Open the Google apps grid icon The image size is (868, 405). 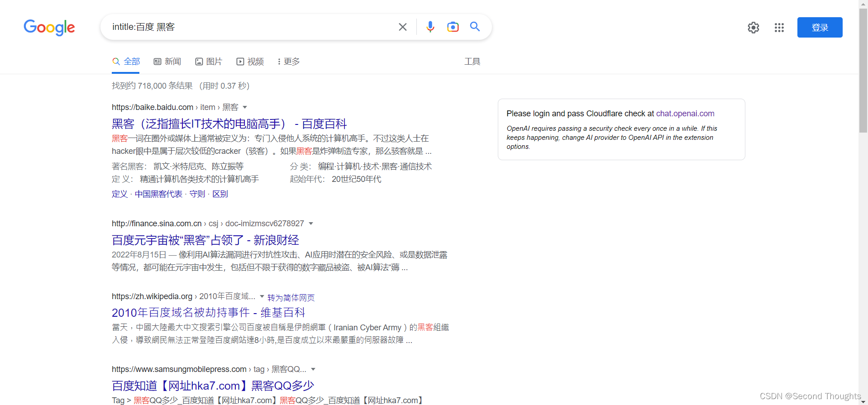pyautogui.click(x=779, y=28)
